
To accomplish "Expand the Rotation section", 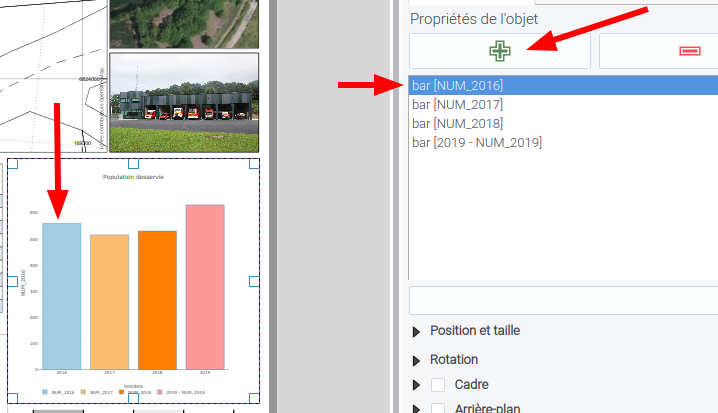I will click(417, 360).
